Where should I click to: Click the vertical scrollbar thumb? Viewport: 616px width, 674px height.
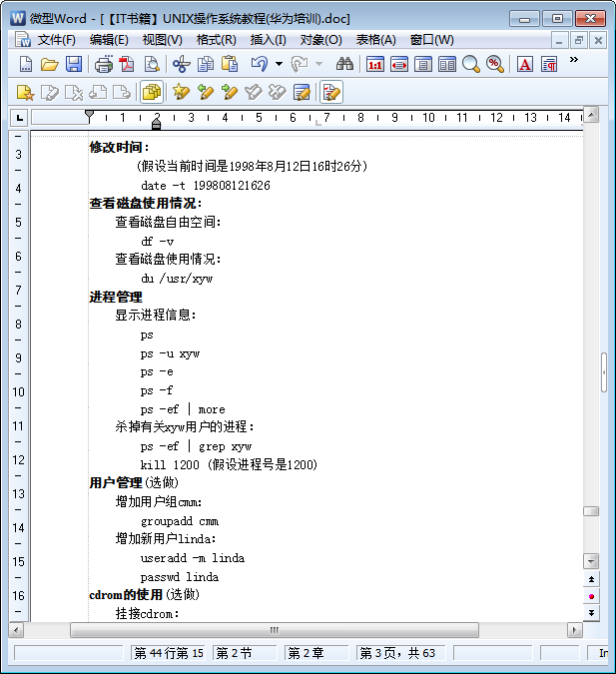tap(591, 511)
